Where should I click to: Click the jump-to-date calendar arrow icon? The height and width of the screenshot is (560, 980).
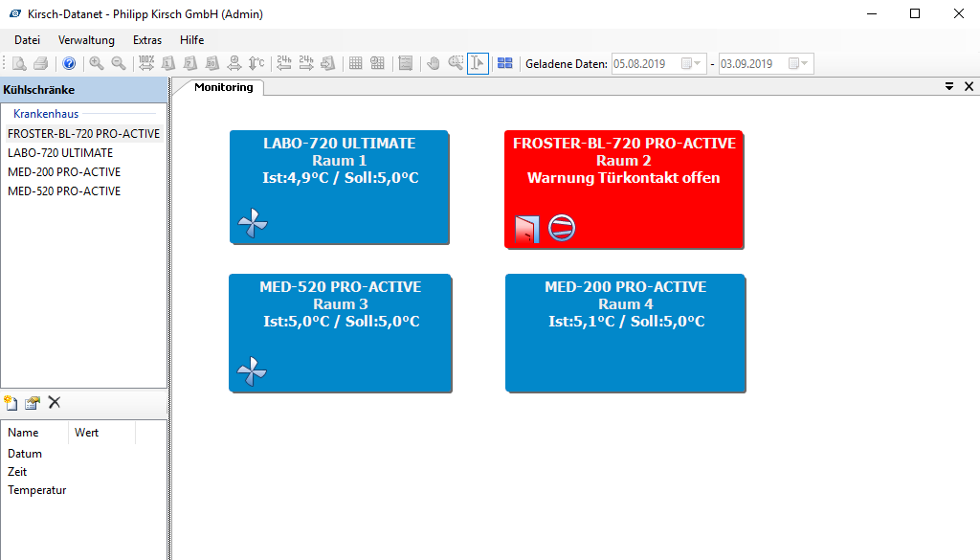tap(327, 63)
